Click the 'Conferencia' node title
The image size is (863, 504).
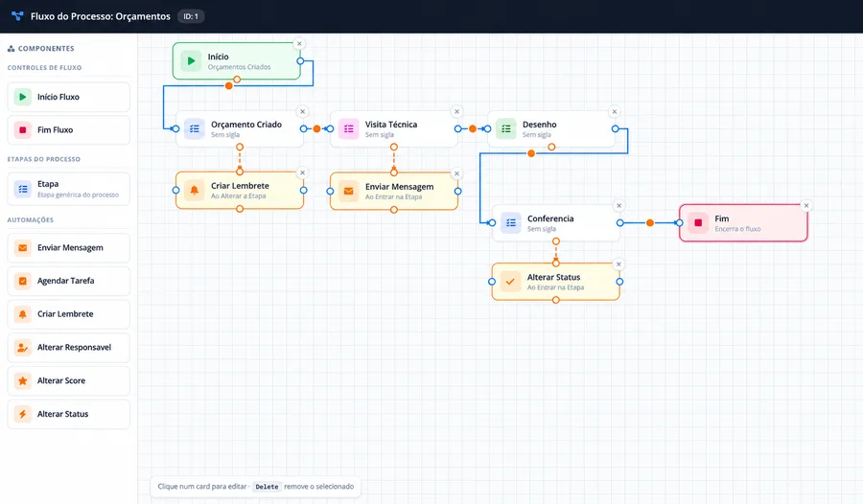(550, 218)
